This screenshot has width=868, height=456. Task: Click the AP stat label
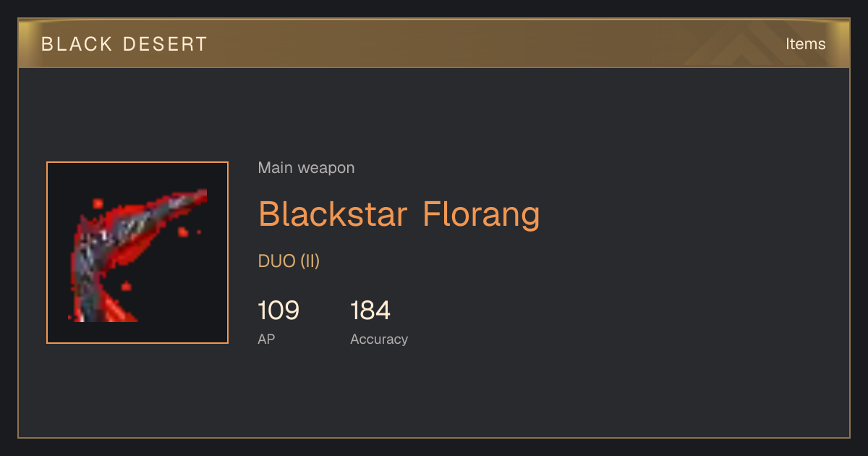[266, 339]
